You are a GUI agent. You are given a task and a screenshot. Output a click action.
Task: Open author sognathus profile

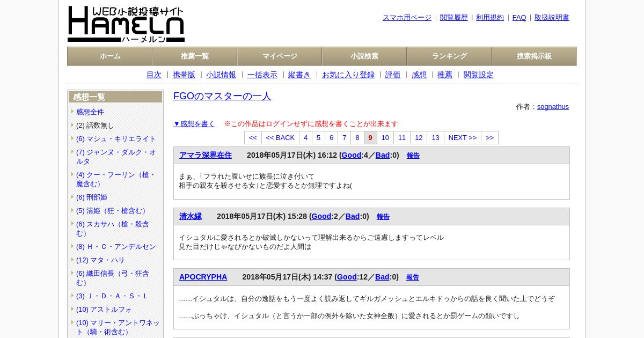click(553, 107)
